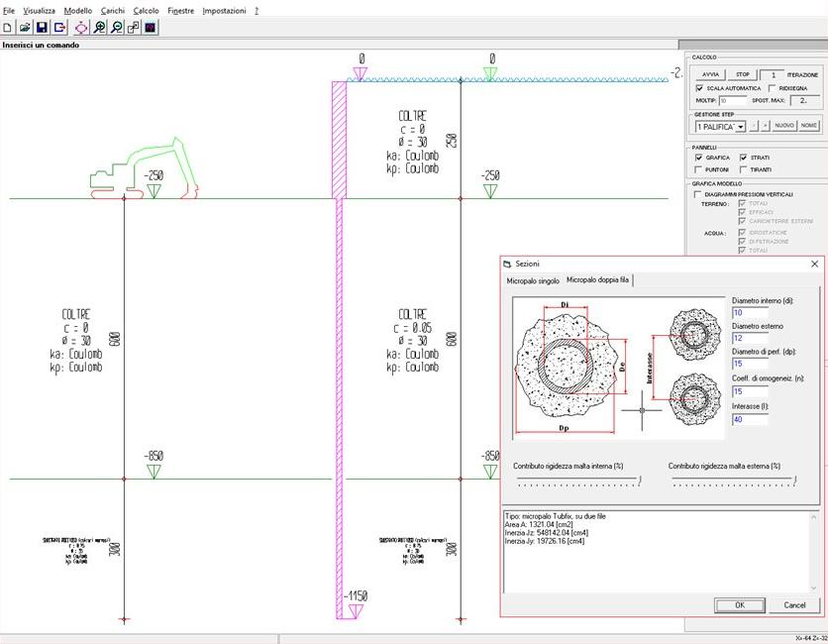Click the Zoom in magnifier icon
Screen dimensions: 828x644
coord(99,28)
